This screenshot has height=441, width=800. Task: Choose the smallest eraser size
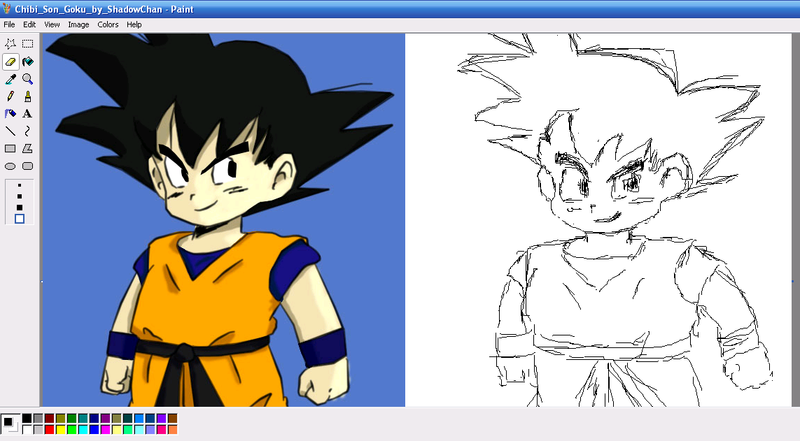[x=19, y=185]
